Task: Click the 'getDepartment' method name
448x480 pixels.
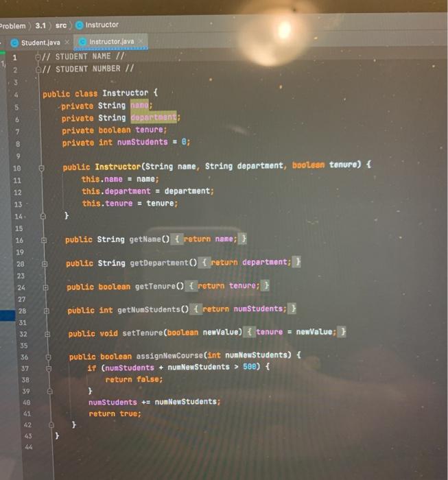Action: click(x=159, y=263)
